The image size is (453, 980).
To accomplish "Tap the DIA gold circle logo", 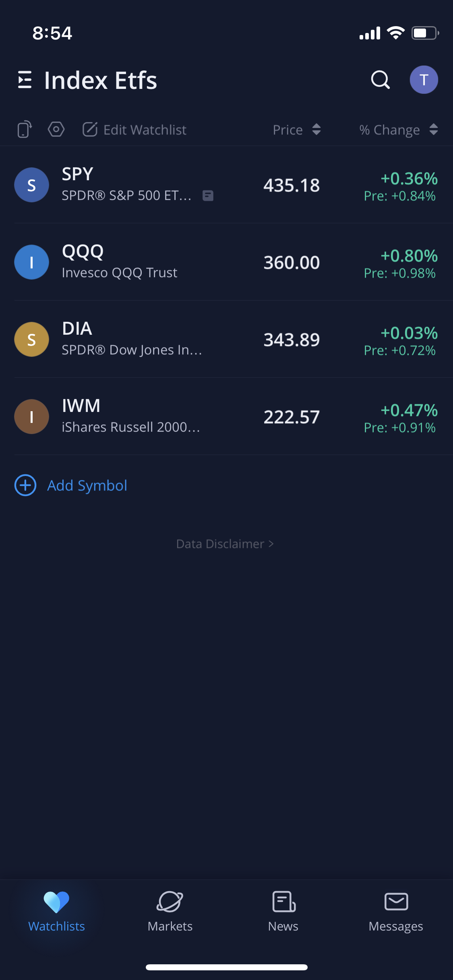I will point(31,339).
